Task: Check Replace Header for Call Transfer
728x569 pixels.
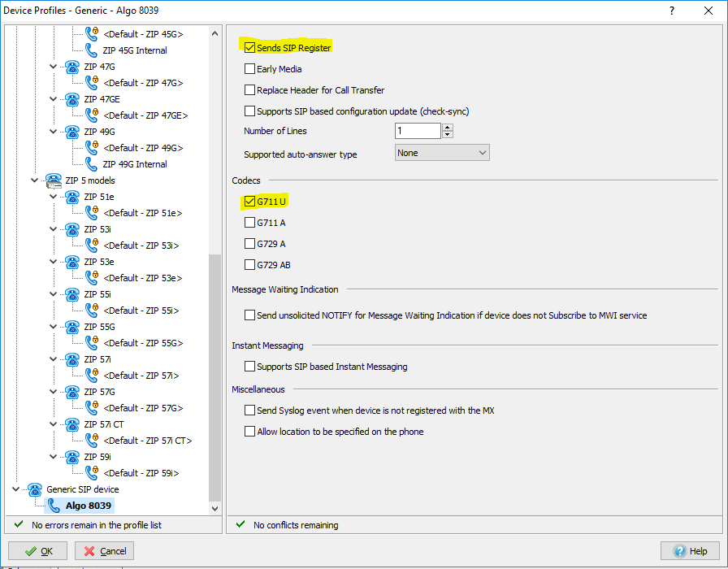Action: (249, 89)
